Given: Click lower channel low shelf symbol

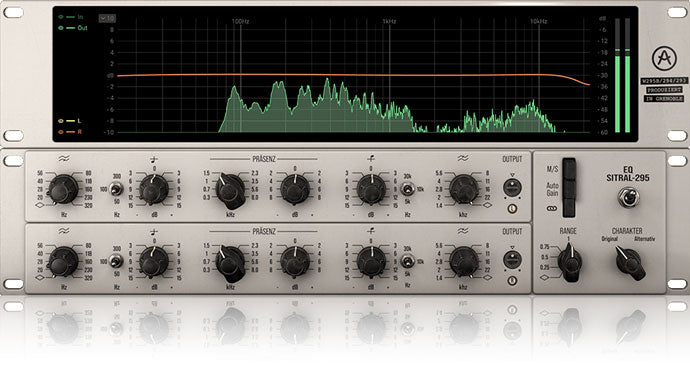Looking at the screenshot, I should pyautogui.click(x=154, y=232).
